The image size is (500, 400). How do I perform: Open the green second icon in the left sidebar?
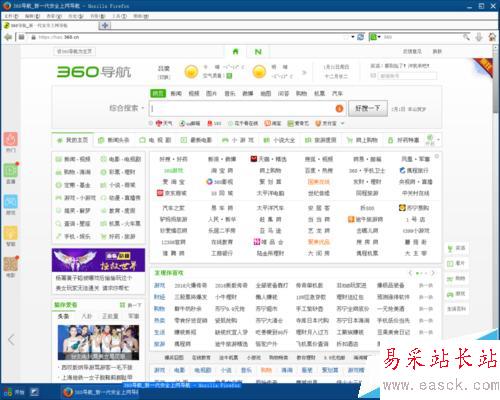[11, 170]
